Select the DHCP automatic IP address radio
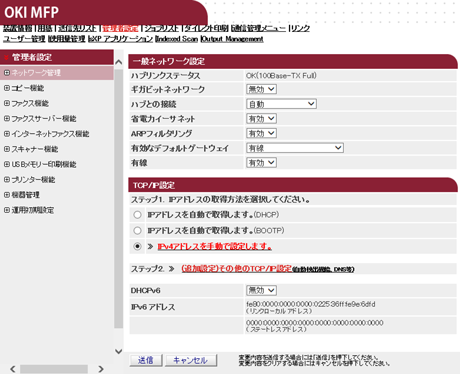The width and height of the screenshot is (460, 374). pos(137,215)
